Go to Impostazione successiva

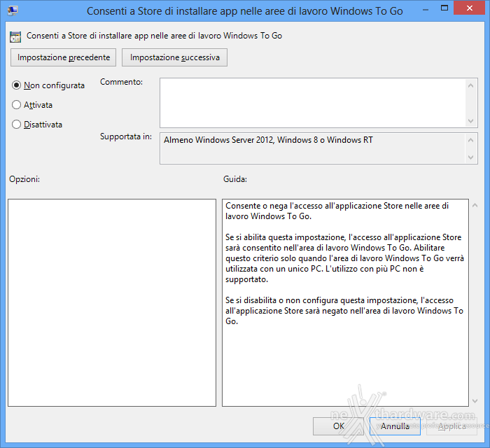click(x=175, y=57)
